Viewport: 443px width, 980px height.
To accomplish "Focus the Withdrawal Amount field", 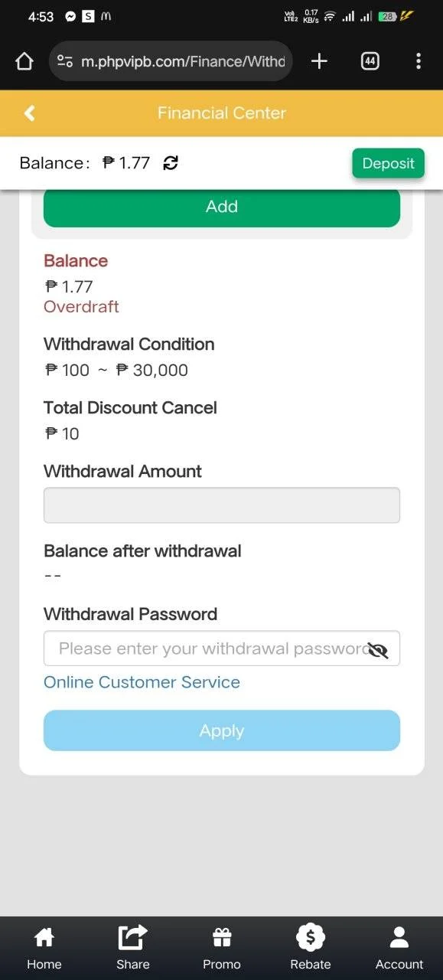I will (x=222, y=505).
